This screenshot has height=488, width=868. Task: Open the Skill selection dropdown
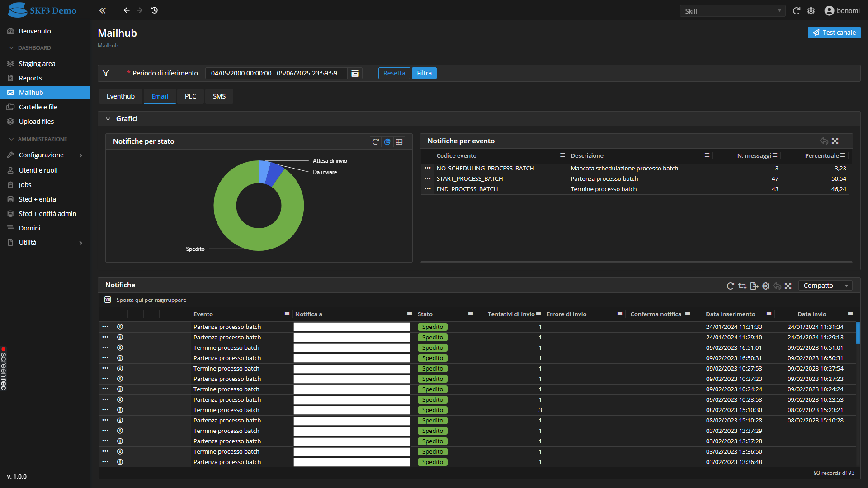pyautogui.click(x=732, y=11)
